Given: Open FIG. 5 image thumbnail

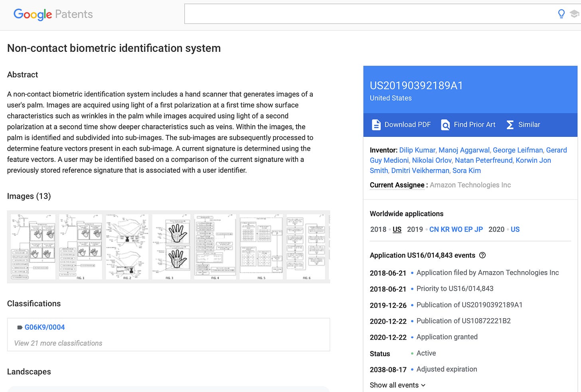Looking at the screenshot, I should tap(261, 247).
